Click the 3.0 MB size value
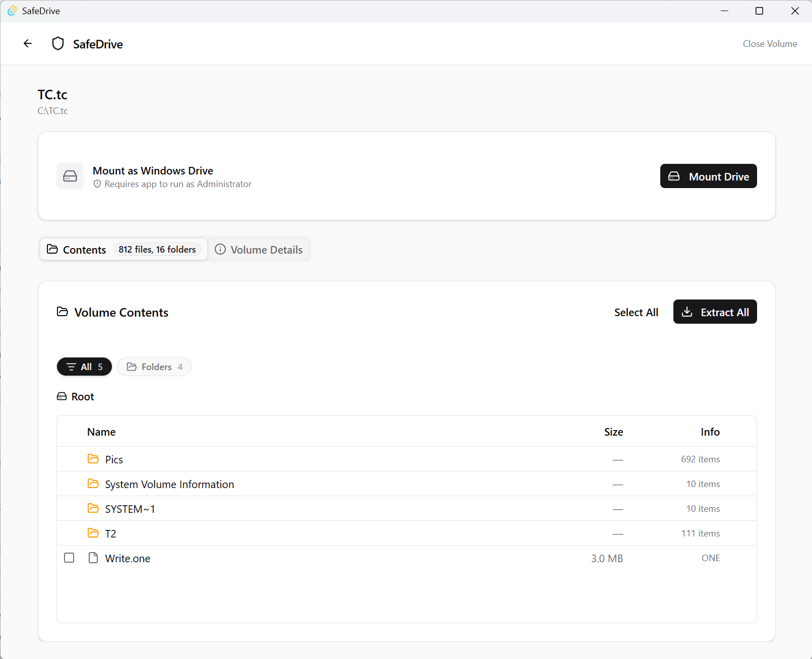812x659 pixels. [x=607, y=559]
